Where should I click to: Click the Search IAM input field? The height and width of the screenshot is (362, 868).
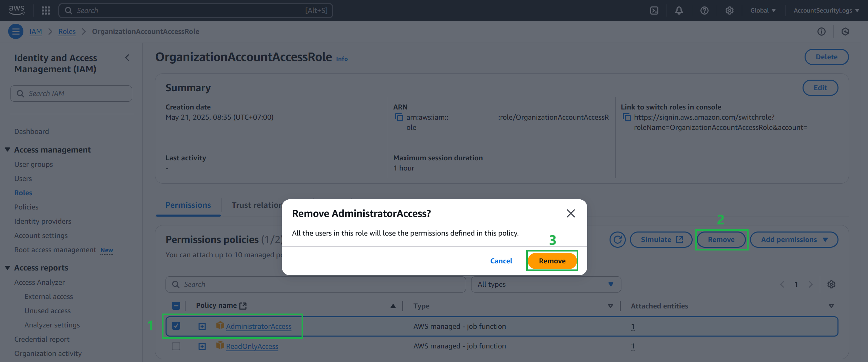pos(71,94)
